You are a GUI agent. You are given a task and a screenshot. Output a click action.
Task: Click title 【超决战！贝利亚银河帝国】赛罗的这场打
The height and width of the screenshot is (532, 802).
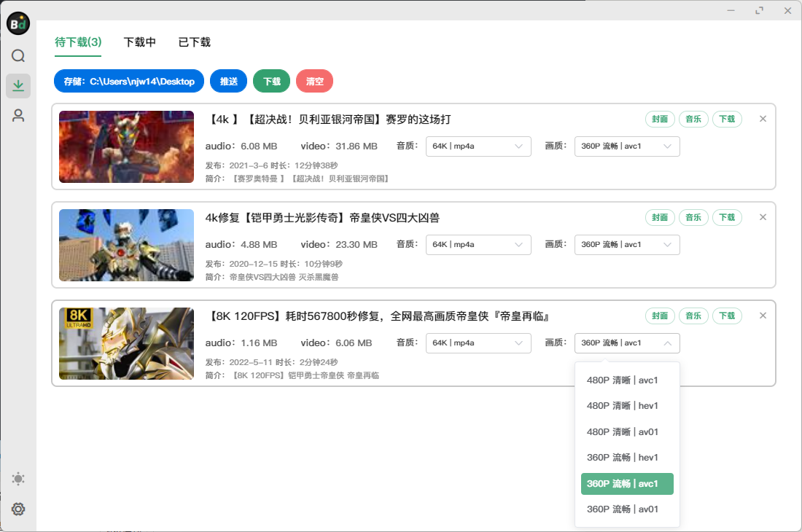328,120
